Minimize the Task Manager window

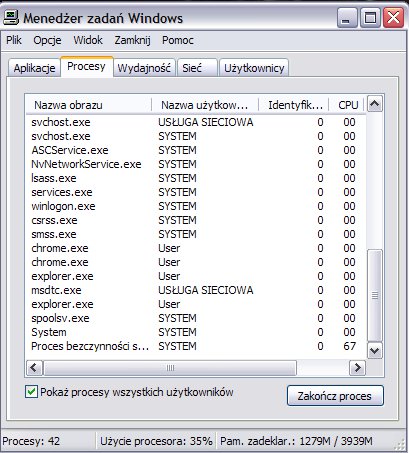coord(347,17)
